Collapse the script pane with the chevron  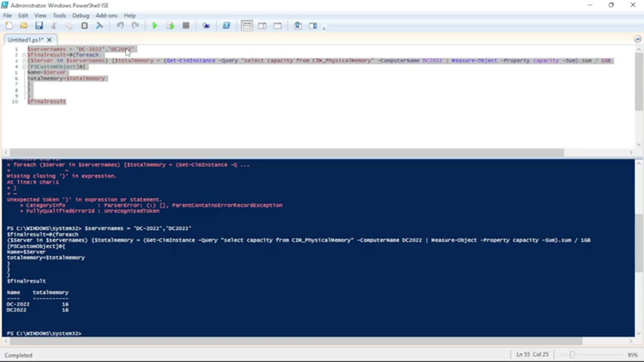pos(637,39)
